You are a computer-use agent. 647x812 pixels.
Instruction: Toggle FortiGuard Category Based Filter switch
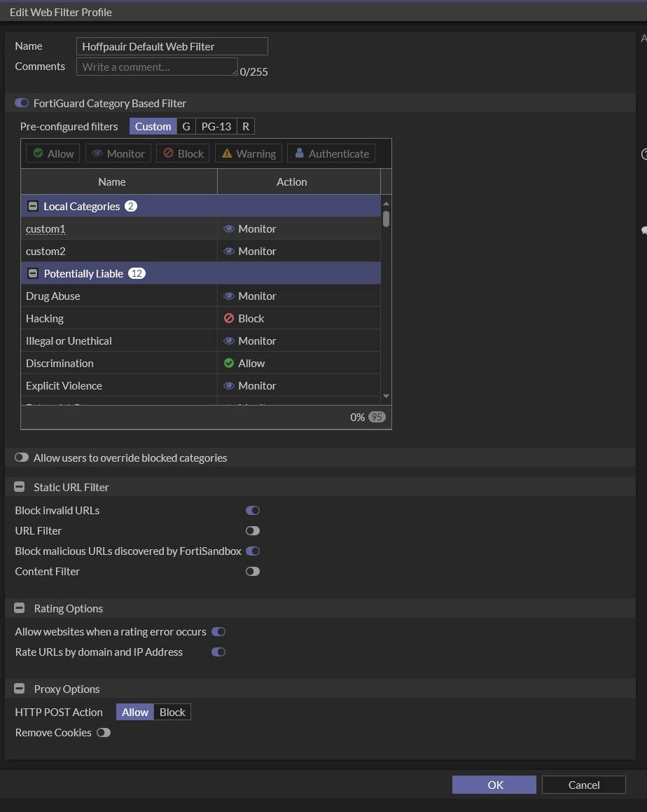tap(22, 103)
